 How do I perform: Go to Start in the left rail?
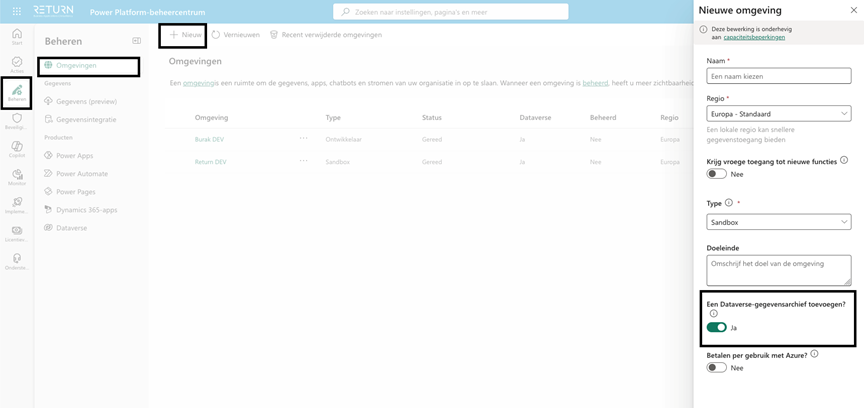coord(16,36)
